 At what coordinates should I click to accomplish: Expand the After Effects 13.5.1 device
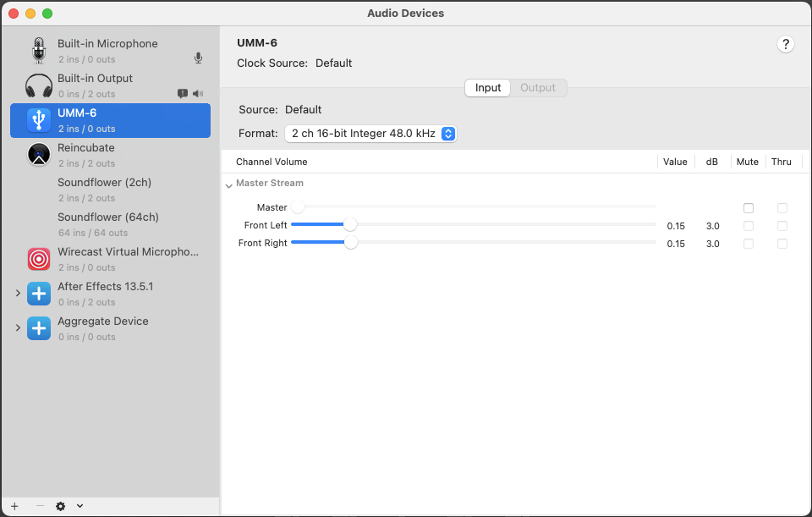(x=18, y=294)
